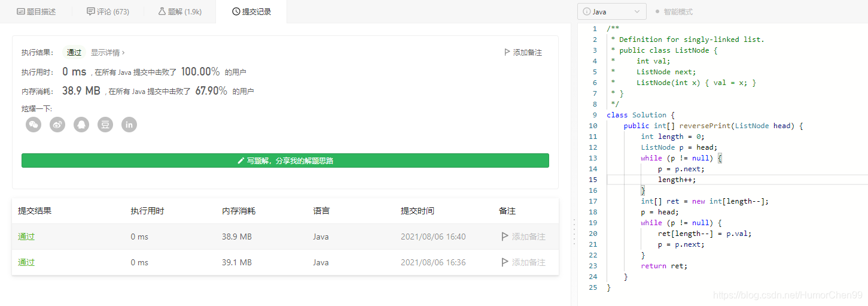The height and width of the screenshot is (306, 868).
Task: Share result via LinkedIn icon
Action: [x=129, y=125]
